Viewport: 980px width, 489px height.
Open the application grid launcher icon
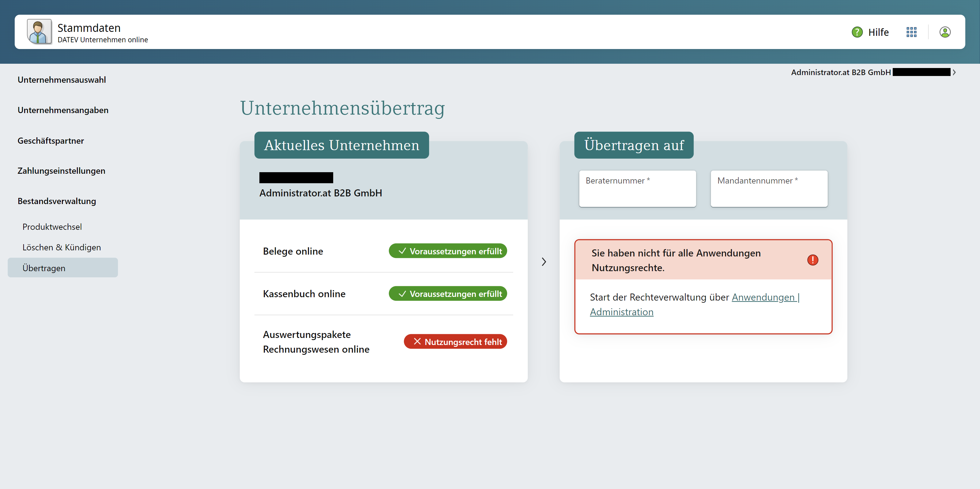[x=911, y=32]
